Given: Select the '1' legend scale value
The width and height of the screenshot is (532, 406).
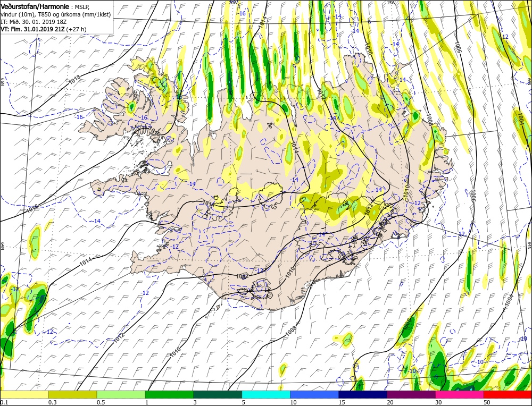Looking at the screenshot, I should [x=147, y=402].
